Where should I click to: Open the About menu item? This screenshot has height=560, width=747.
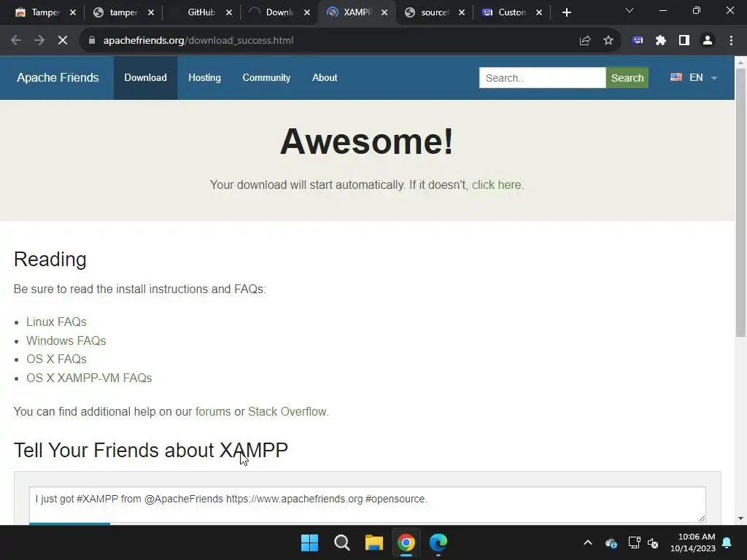[325, 77]
